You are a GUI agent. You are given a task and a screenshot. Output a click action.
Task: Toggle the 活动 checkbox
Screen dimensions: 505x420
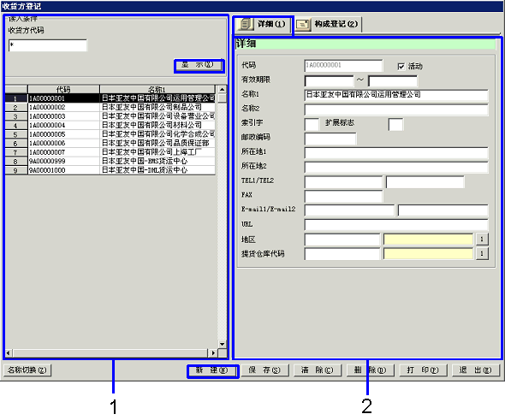(x=401, y=67)
